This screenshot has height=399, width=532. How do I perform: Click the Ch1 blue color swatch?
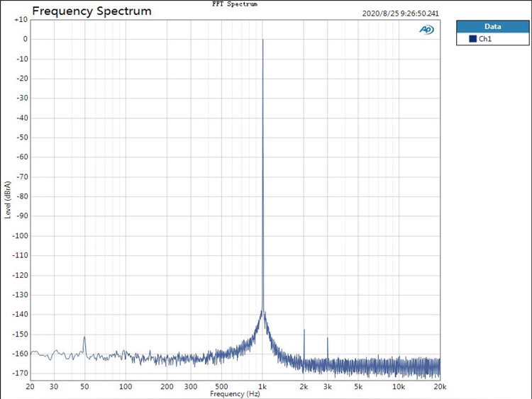pyautogui.click(x=472, y=39)
